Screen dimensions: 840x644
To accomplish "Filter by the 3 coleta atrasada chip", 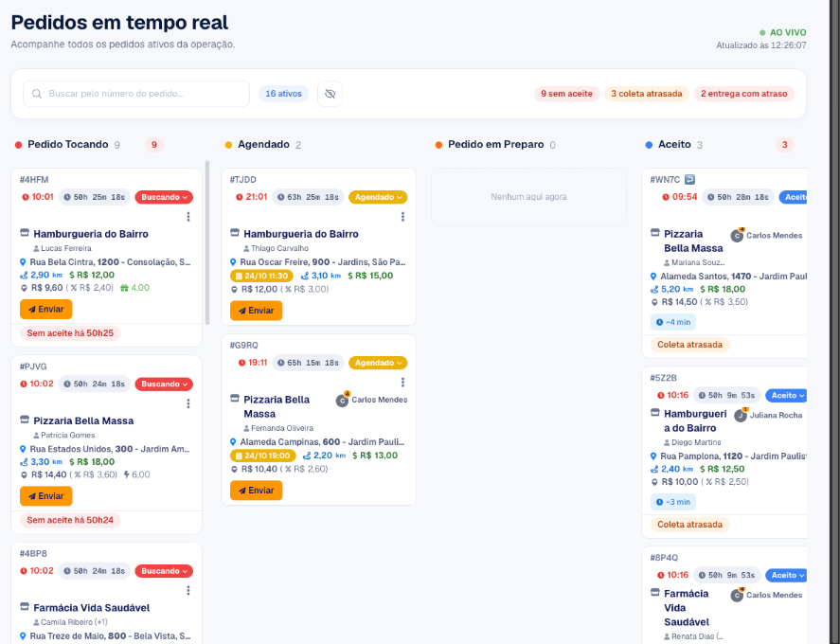I will click(647, 94).
